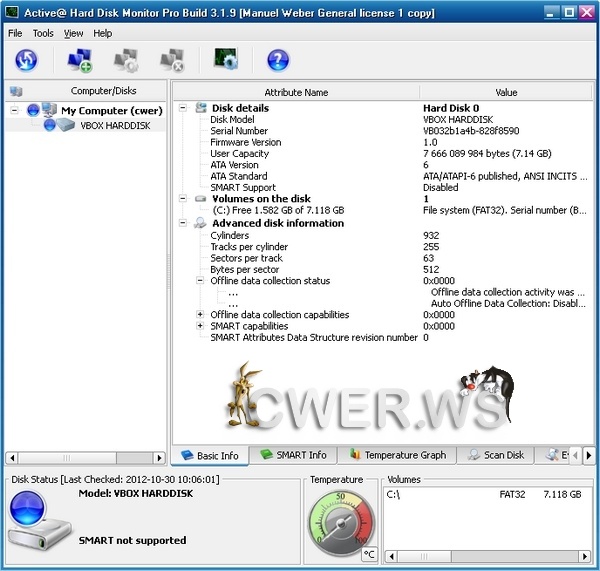The height and width of the screenshot is (571, 600).
Task: Open the Tools menu
Action: click(43, 33)
